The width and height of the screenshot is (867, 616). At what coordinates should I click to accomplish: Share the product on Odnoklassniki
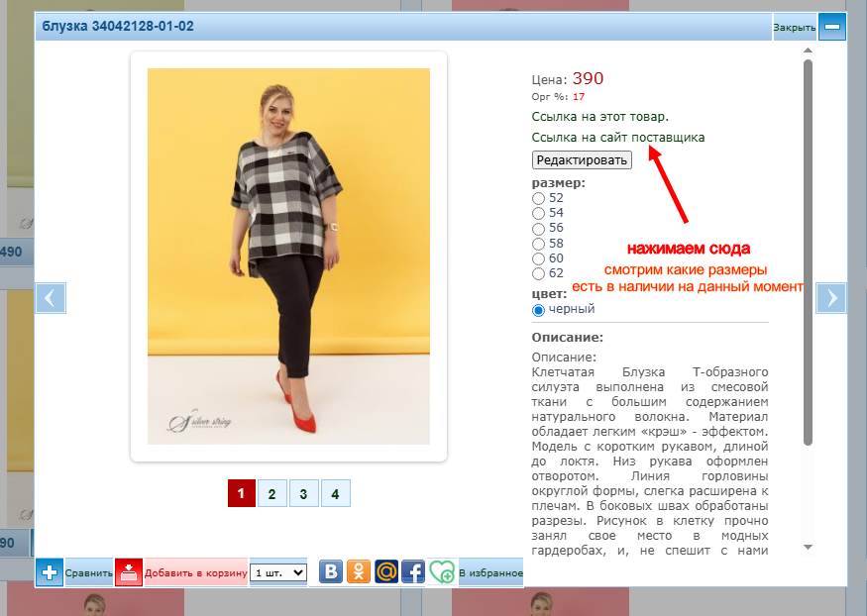click(359, 571)
